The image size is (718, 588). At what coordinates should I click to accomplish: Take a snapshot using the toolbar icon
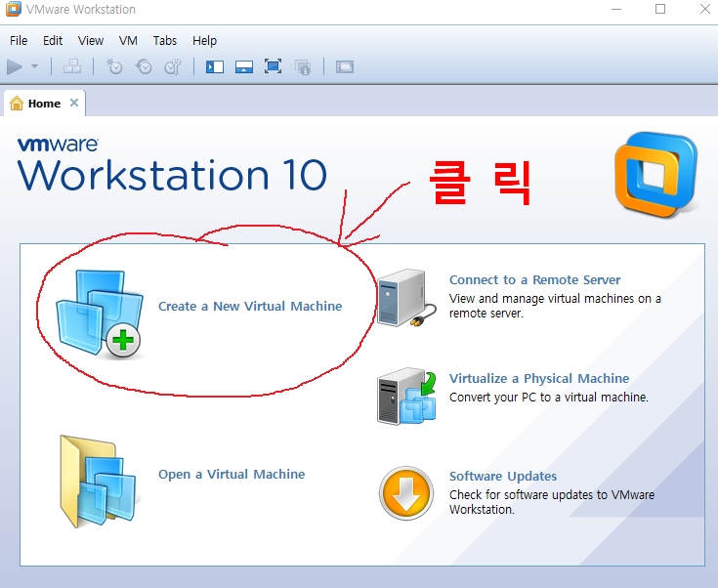tap(114, 66)
